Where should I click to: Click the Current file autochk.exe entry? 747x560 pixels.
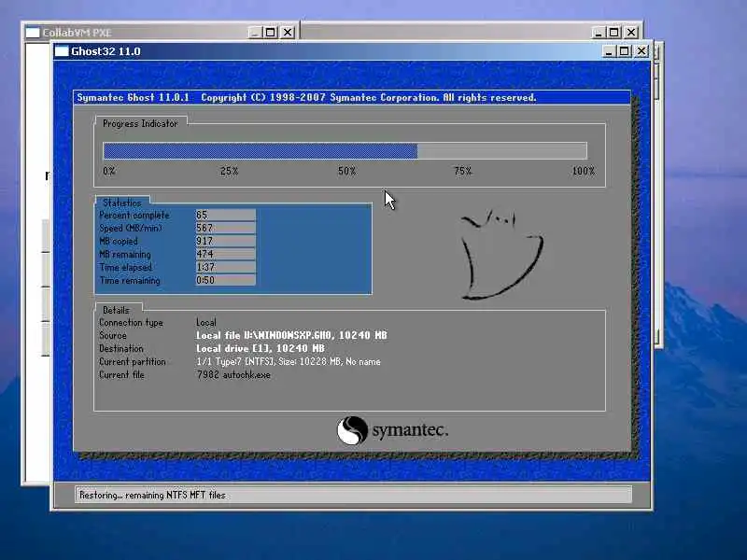(233, 375)
